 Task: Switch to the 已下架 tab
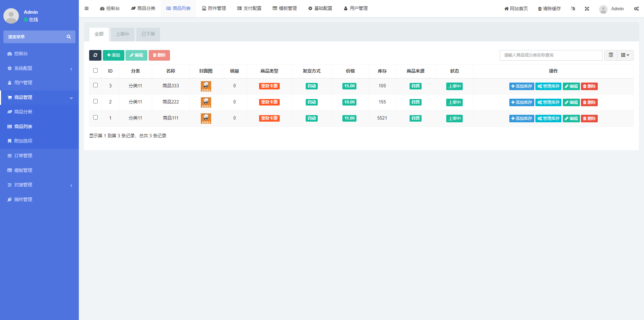tap(148, 34)
